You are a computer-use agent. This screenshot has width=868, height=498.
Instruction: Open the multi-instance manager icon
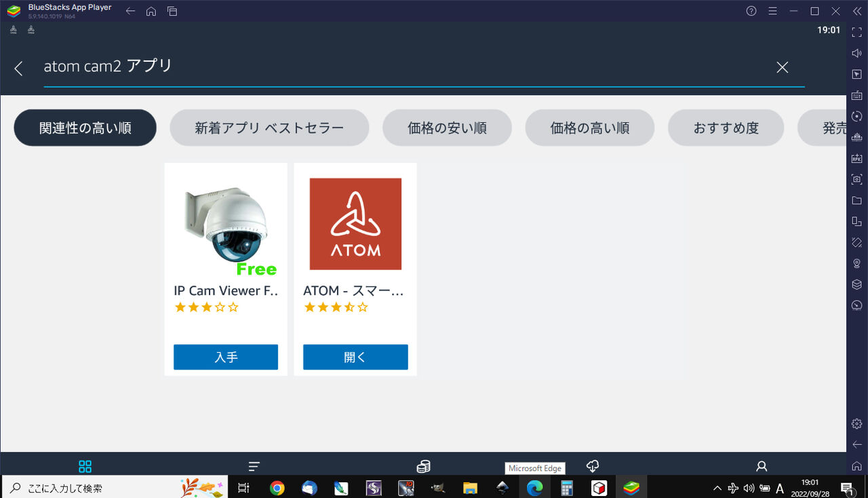[x=856, y=221]
